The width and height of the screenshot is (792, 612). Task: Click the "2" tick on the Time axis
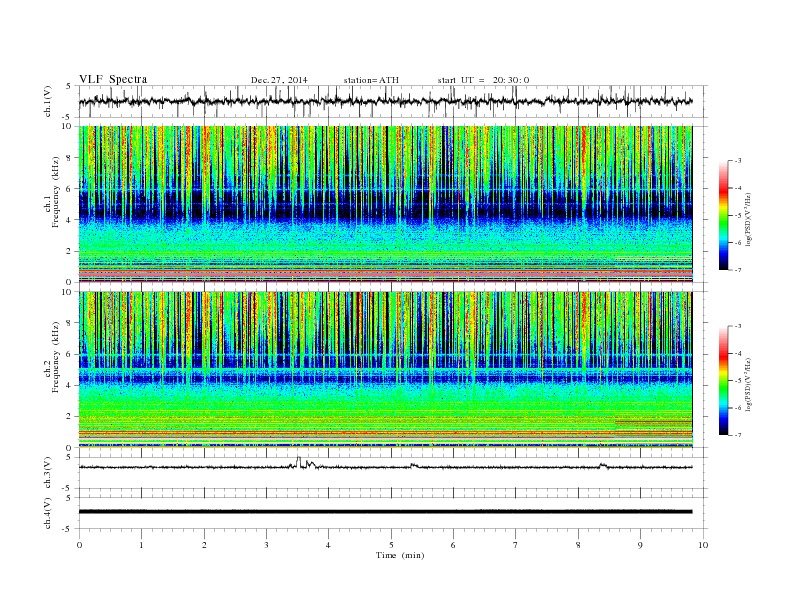tap(204, 545)
